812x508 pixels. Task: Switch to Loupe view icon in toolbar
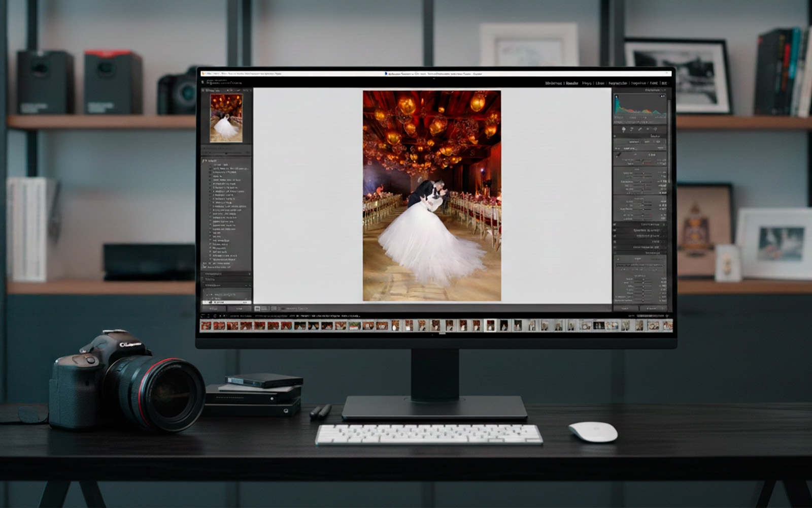point(257,308)
